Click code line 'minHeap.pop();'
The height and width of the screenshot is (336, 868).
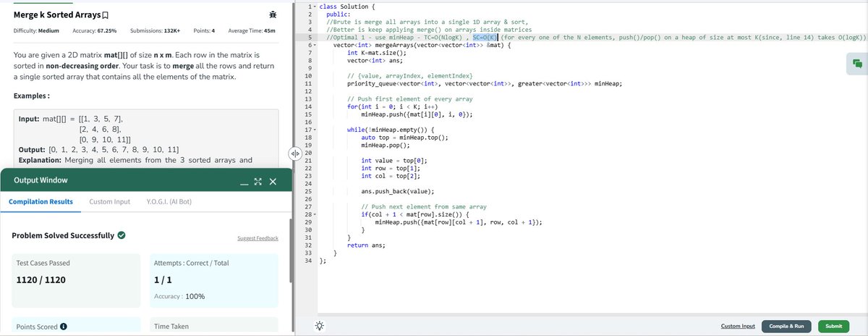pos(386,145)
